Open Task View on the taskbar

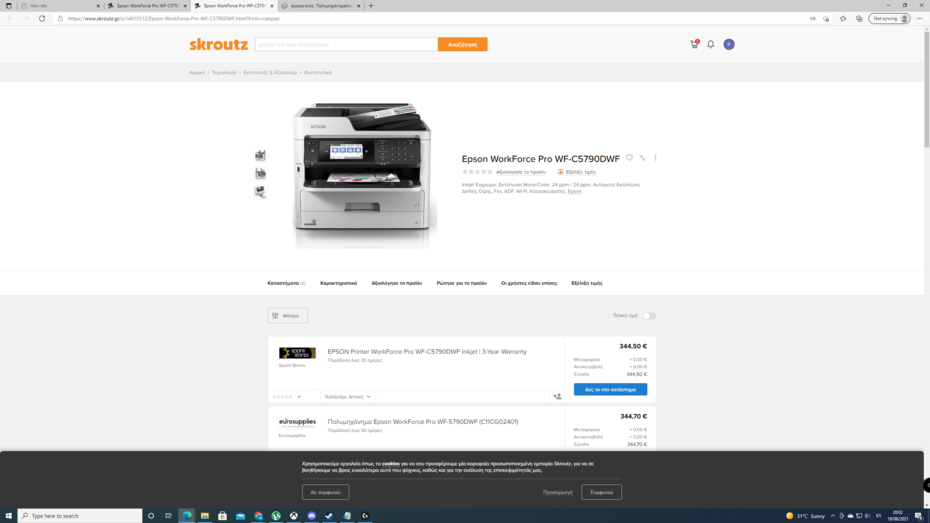click(168, 516)
